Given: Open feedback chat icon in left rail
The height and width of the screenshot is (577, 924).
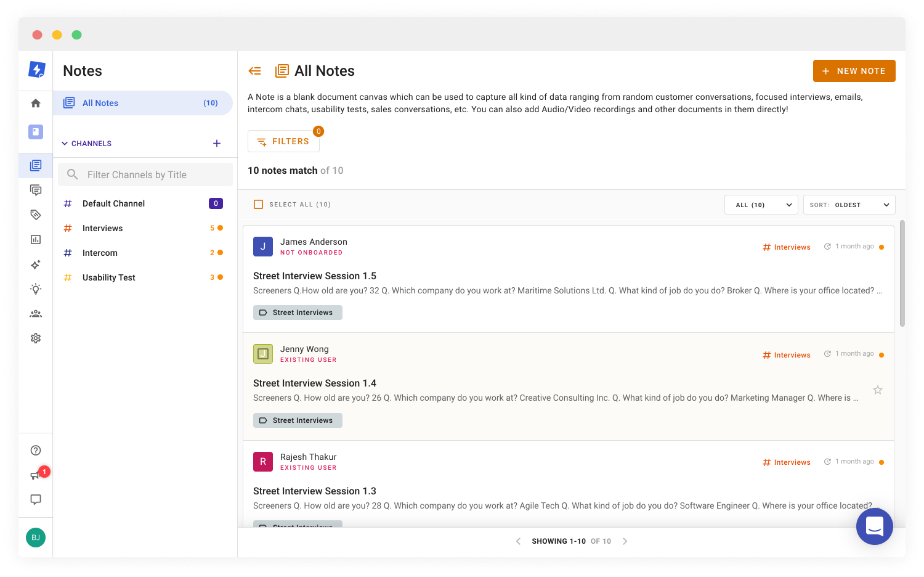Looking at the screenshot, I should click(x=36, y=499).
